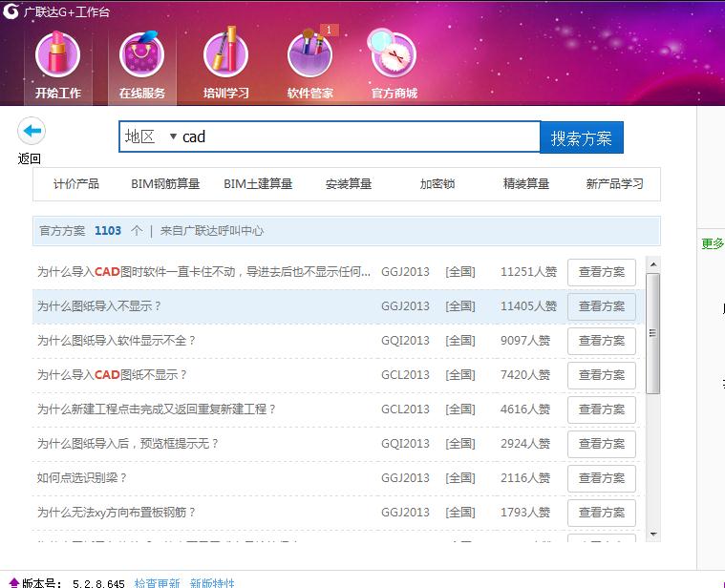Open question 为什么图纸导入软件显示不全？
Screen dimensions: 725x588
pyautogui.click(x=116, y=341)
